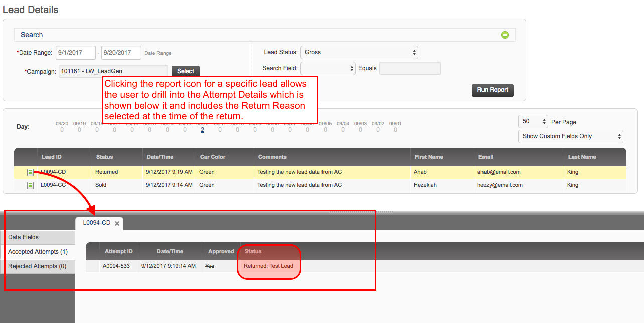Click attempt ID 'A0094-533'
The image size is (644, 323).
(116, 266)
